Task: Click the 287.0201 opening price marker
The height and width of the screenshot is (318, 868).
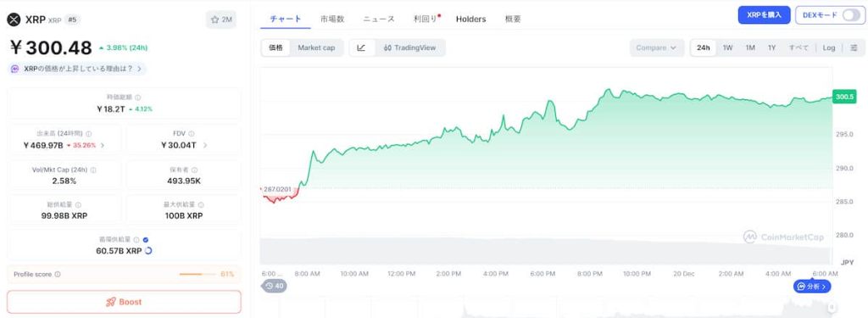Action: tap(277, 189)
